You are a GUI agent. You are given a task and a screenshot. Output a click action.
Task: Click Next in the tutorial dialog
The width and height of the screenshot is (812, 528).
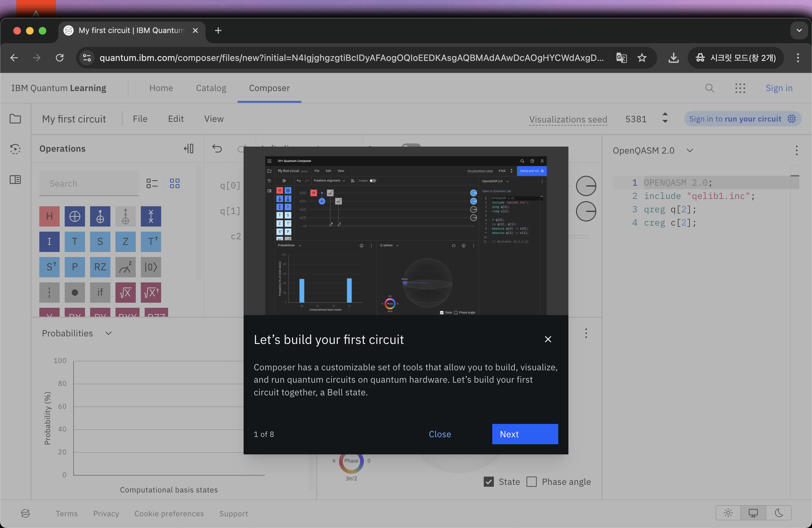[x=525, y=434]
